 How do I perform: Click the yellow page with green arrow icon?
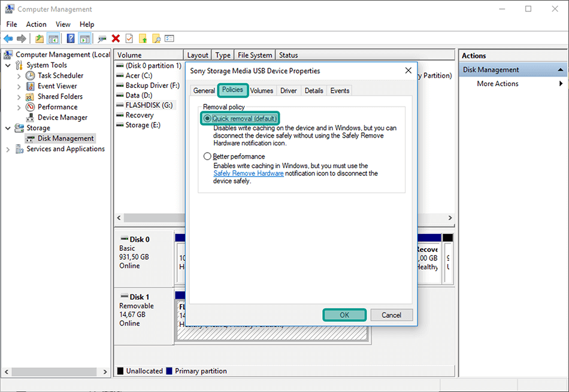[143, 38]
